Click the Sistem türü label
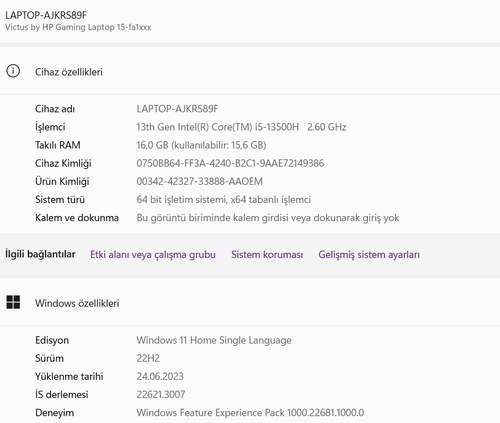This screenshot has width=500, height=423. (60, 200)
